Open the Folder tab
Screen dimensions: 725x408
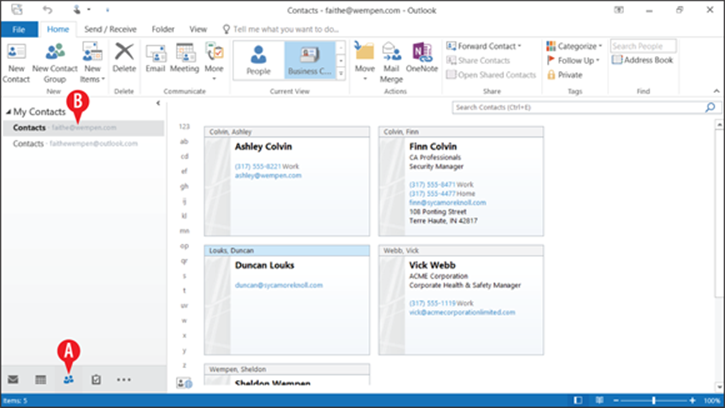pos(163,29)
